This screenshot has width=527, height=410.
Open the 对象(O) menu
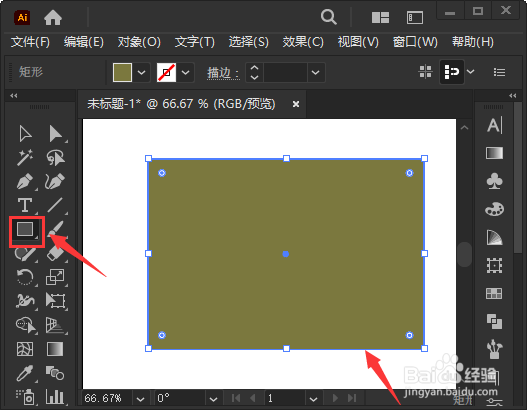coord(139,42)
